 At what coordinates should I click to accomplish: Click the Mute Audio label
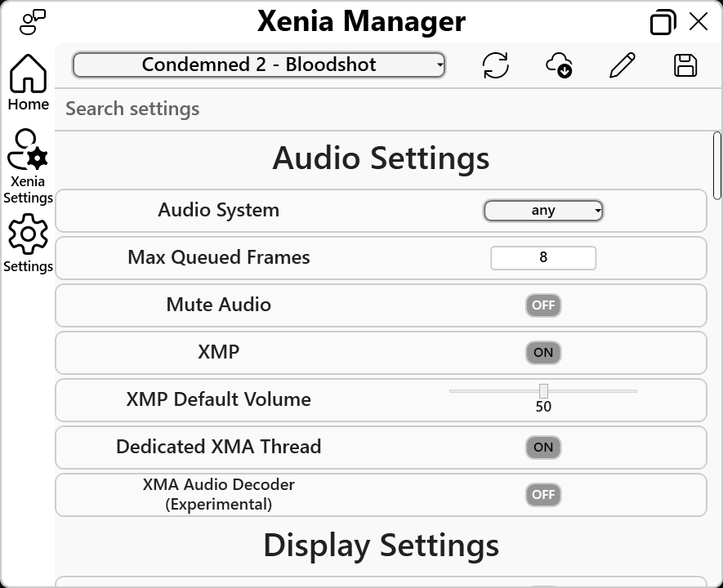219,305
